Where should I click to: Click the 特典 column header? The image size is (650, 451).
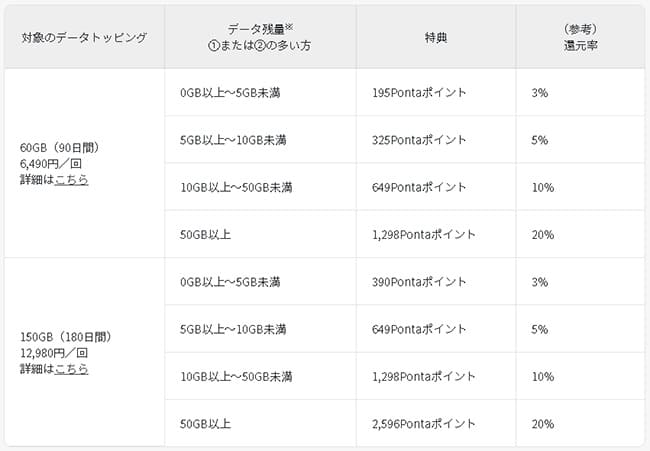tap(436, 37)
